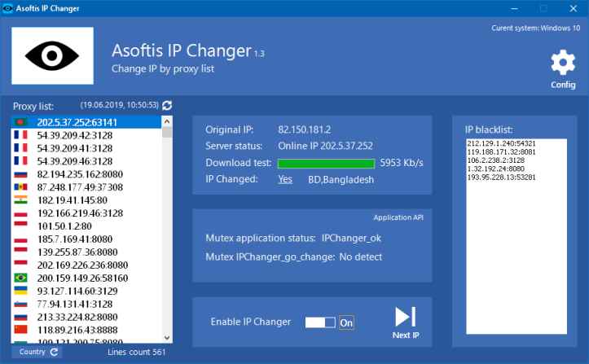Toggle the Enable IP Changer switch

tap(320, 322)
